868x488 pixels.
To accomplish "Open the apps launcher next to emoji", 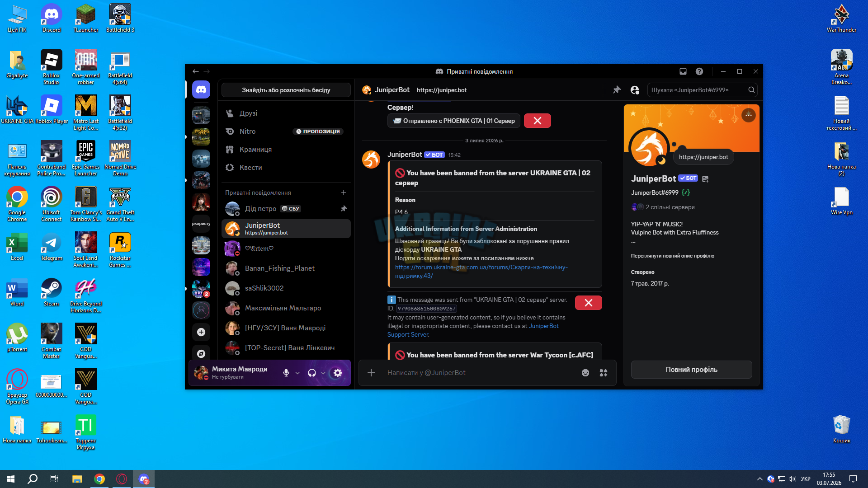I will [x=604, y=373].
